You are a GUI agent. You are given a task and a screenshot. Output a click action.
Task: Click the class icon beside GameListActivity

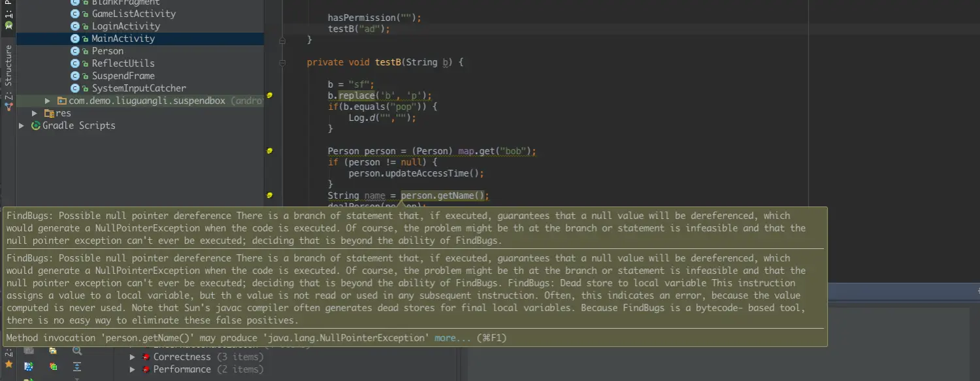point(74,14)
